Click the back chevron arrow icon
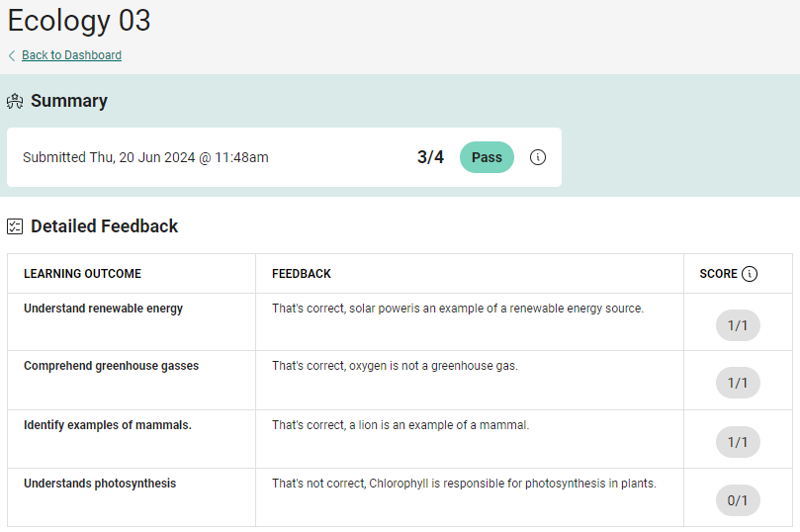The height and width of the screenshot is (532, 800). (12, 55)
